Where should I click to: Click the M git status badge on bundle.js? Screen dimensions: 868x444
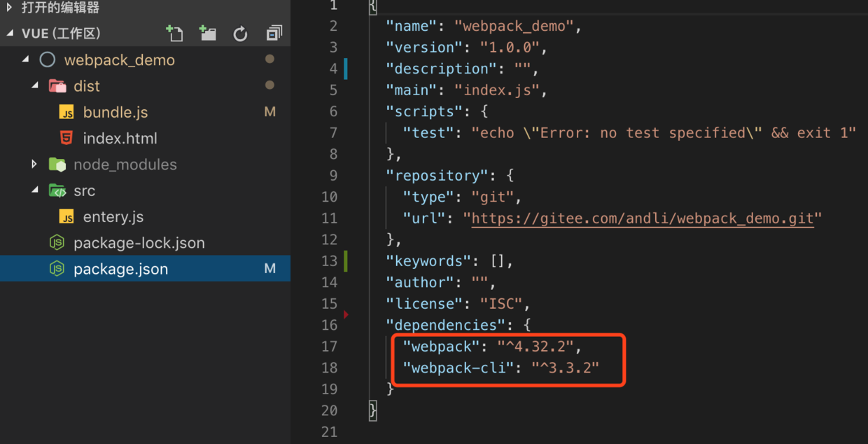click(x=270, y=112)
